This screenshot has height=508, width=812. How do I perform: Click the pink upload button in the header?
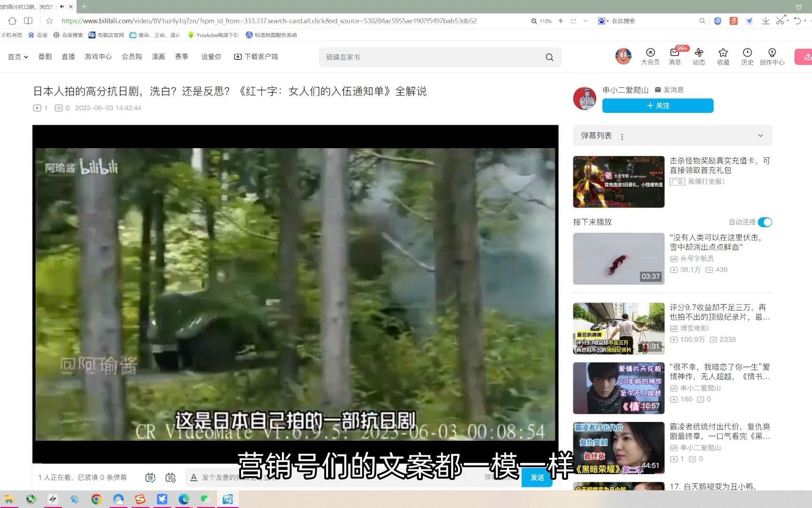[x=804, y=57]
